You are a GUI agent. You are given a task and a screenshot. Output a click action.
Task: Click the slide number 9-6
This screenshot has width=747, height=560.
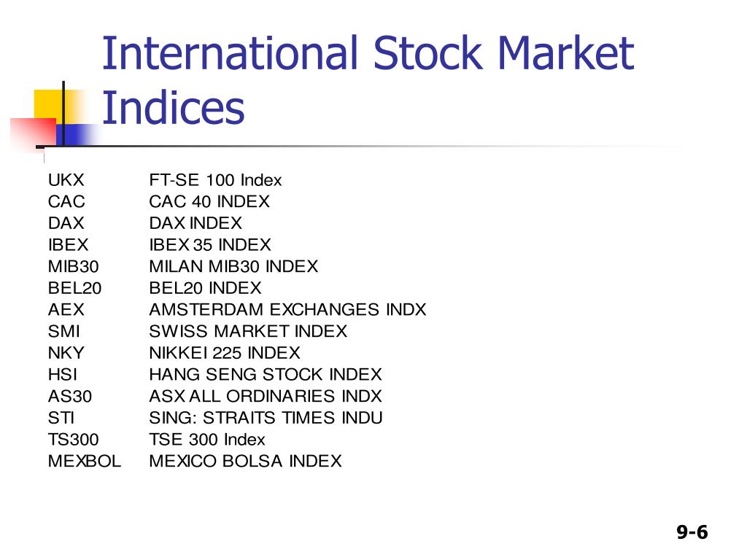692,532
